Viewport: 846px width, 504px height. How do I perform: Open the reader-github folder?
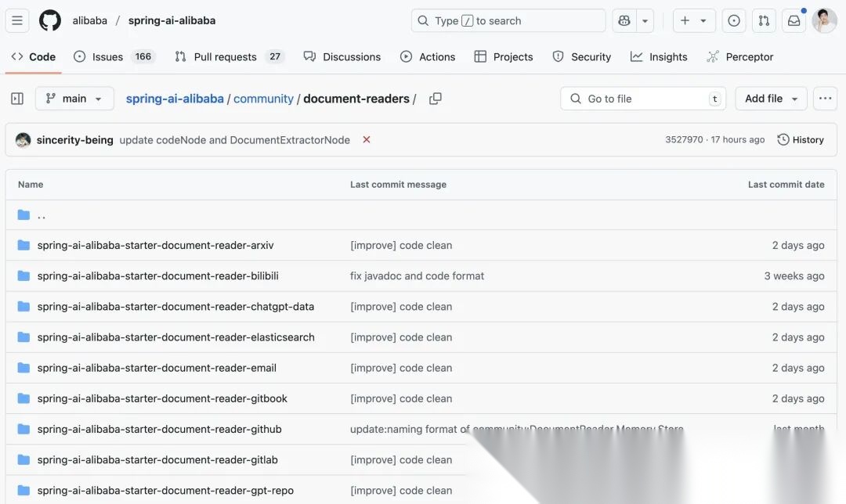pos(159,430)
